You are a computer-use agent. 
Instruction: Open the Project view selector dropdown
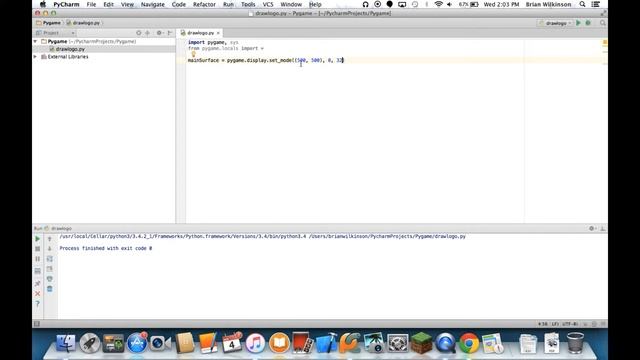tap(55, 33)
